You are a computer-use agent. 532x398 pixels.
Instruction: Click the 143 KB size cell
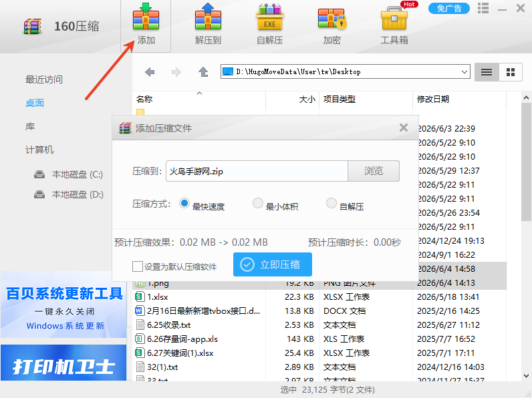[300, 339]
